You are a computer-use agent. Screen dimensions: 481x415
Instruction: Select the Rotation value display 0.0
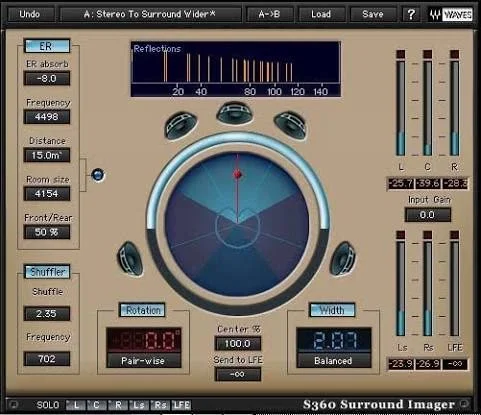(x=144, y=340)
